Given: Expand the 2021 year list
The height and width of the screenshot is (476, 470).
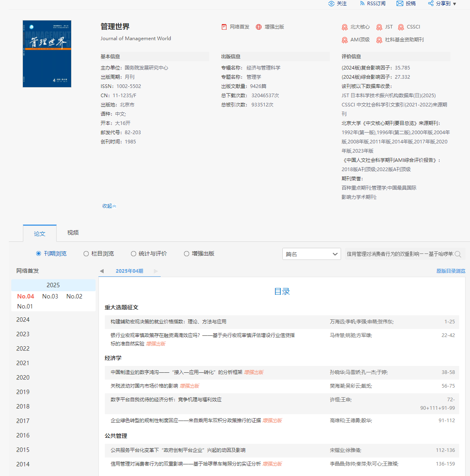Looking at the screenshot, I should click(23, 363).
